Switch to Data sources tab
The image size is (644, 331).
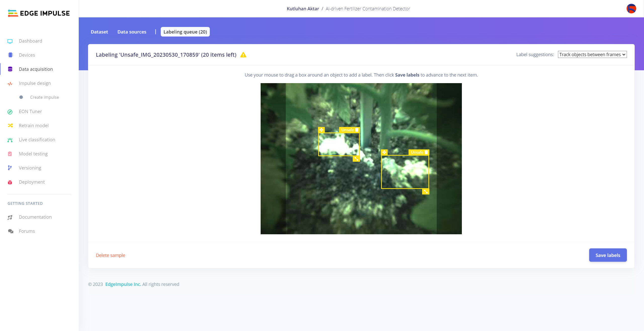coord(132,32)
